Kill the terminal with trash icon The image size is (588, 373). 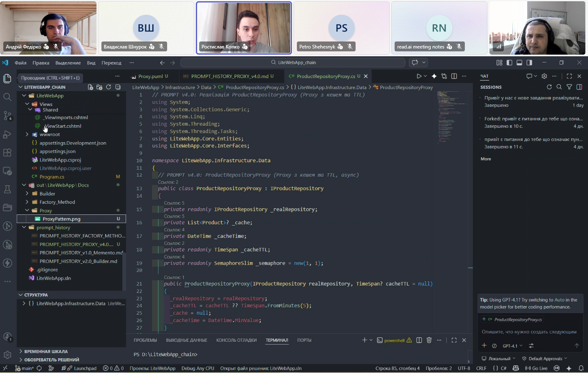point(429,340)
